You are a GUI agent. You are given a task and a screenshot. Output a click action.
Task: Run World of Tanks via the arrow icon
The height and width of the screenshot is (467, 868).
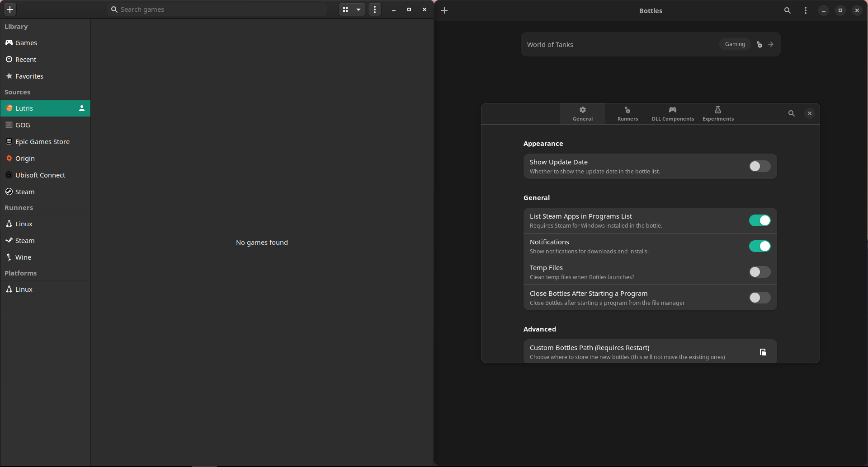(x=771, y=44)
